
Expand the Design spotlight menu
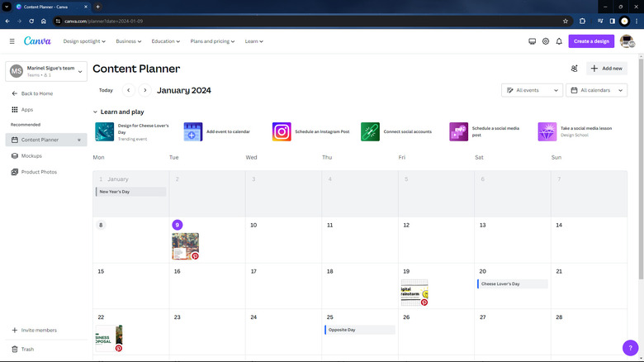(84, 41)
